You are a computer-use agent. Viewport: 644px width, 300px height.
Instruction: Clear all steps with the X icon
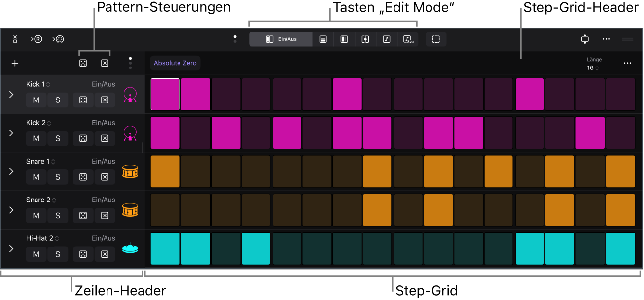(x=105, y=63)
